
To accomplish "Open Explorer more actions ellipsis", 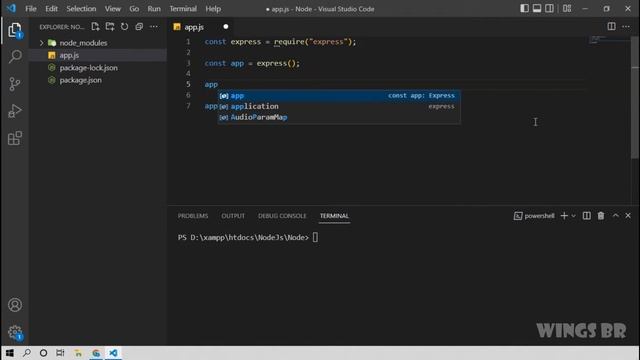I will tap(154, 27).
